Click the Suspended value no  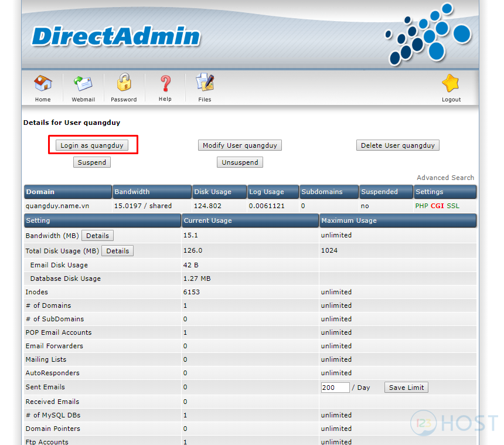tap(365, 206)
